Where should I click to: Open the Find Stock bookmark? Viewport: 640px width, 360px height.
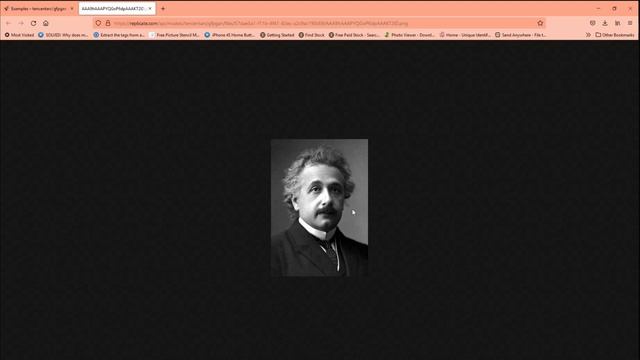(311, 35)
